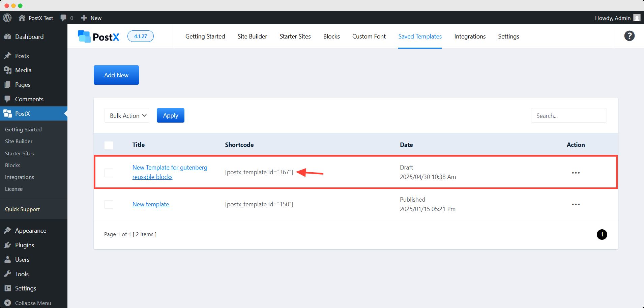
Task: Click the Title column header
Action: coord(139,145)
